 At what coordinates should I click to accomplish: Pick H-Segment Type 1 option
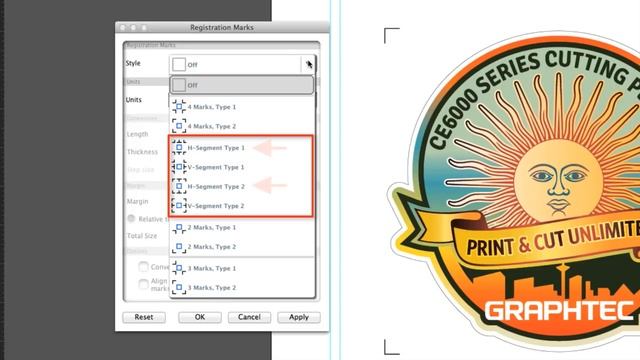click(242, 148)
